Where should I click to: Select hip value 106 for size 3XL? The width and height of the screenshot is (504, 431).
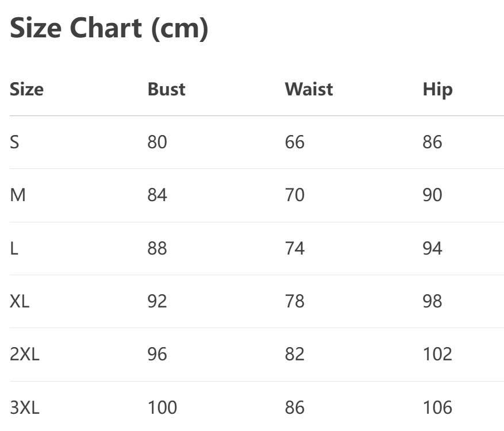tap(437, 407)
